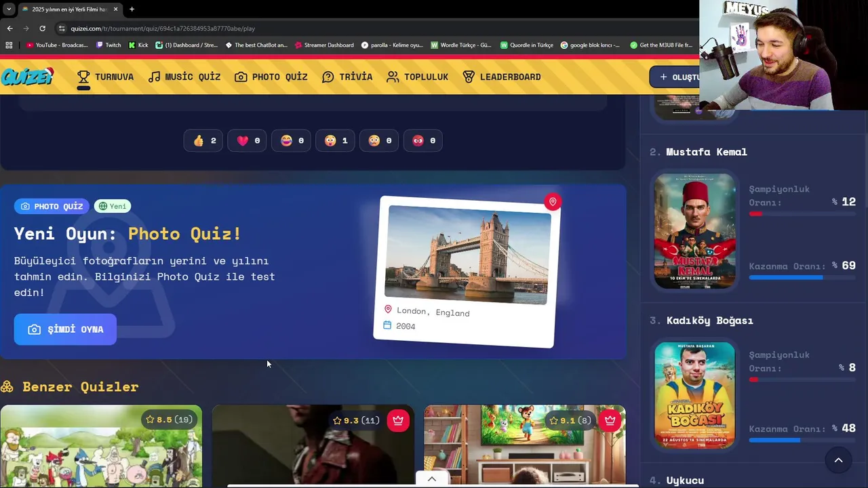Image resolution: width=868 pixels, height=488 pixels.
Task: React with the red heart emoji
Action: pyautogui.click(x=248, y=140)
